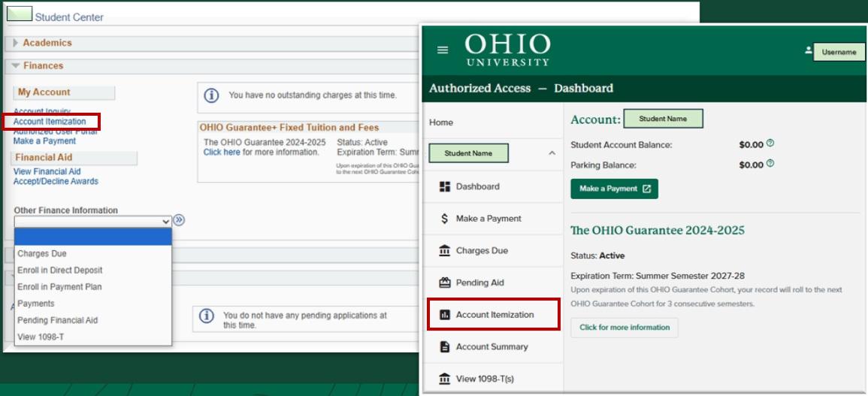Click Account Itemization link under My Account
The width and height of the screenshot is (868, 396).
(x=50, y=122)
